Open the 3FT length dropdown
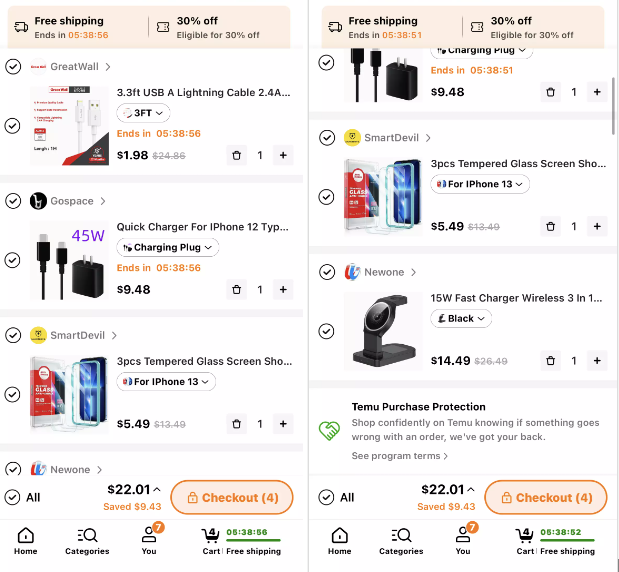 143,113
